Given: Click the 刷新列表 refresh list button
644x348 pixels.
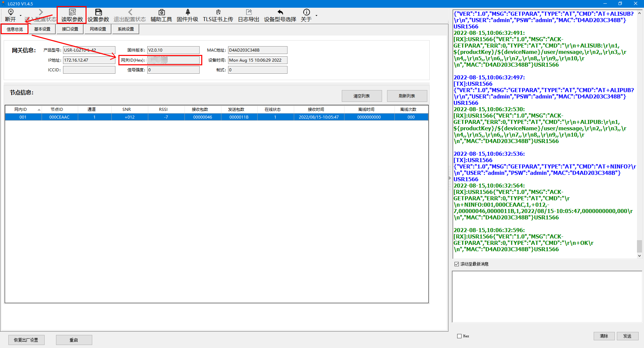Looking at the screenshot, I should coord(407,96).
